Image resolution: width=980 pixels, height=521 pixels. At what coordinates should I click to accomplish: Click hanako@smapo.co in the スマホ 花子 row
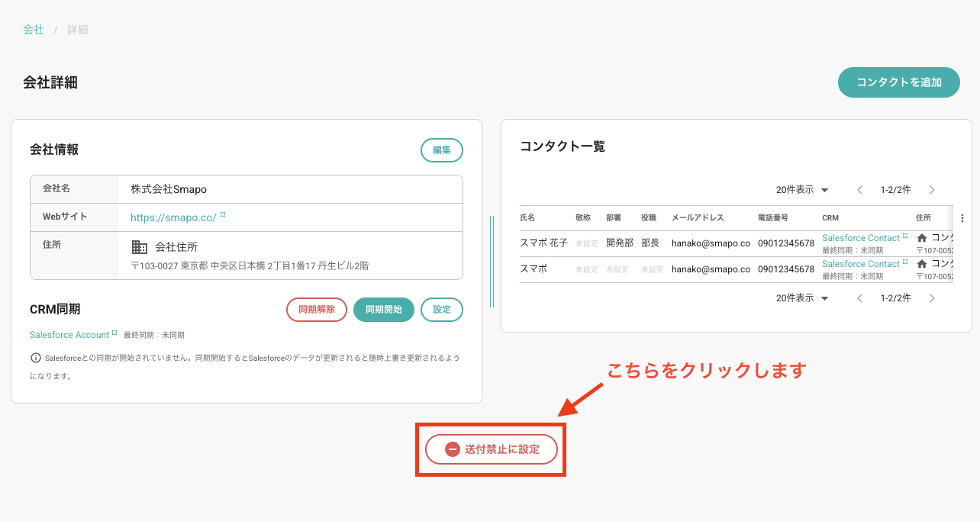711,243
